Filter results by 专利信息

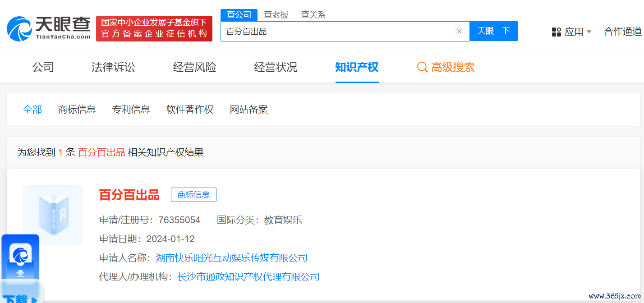pos(131,110)
